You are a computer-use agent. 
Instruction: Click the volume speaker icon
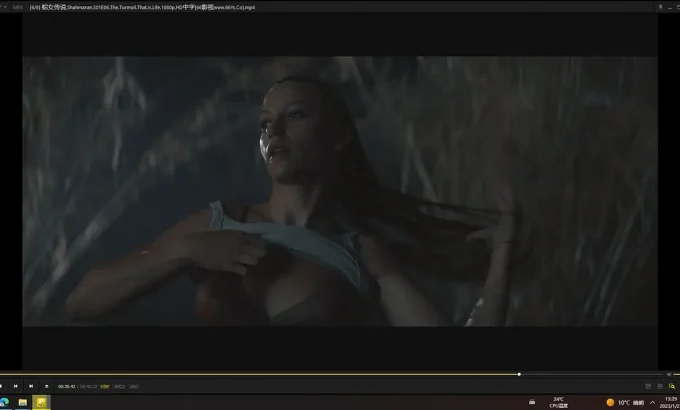[x=669, y=374]
